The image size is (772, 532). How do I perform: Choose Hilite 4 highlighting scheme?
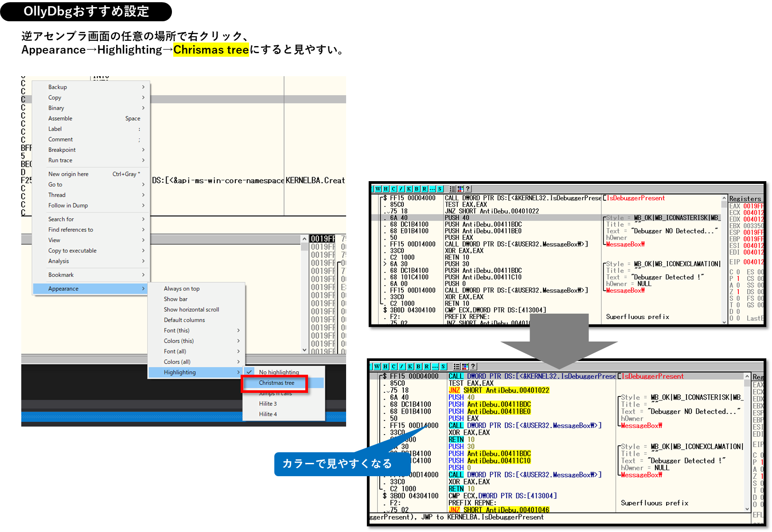pos(284,414)
